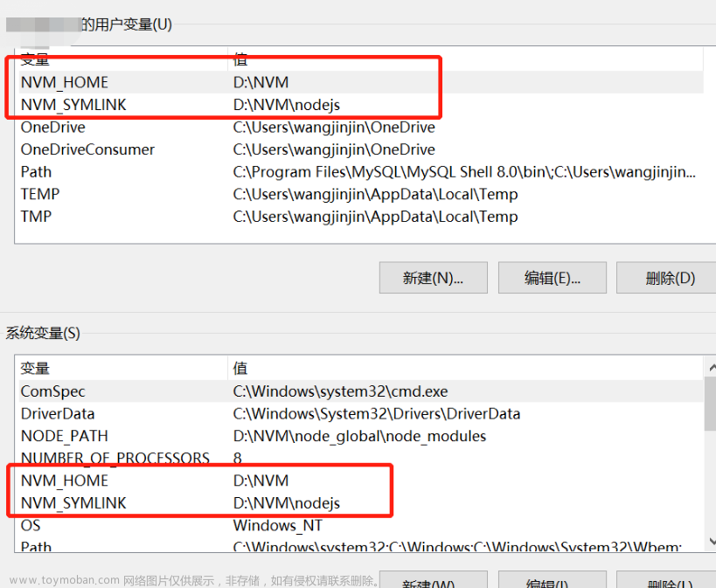
Task: Select the OneDrive user variable
Action: click(361, 127)
